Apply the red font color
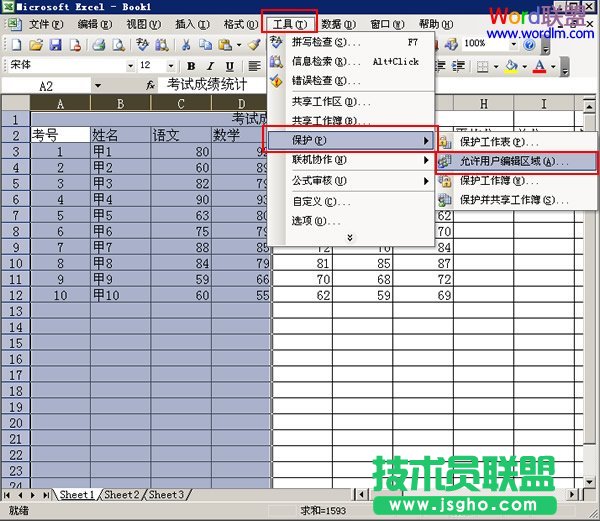This screenshot has width=600, height=521. click(x=540, y=67)
